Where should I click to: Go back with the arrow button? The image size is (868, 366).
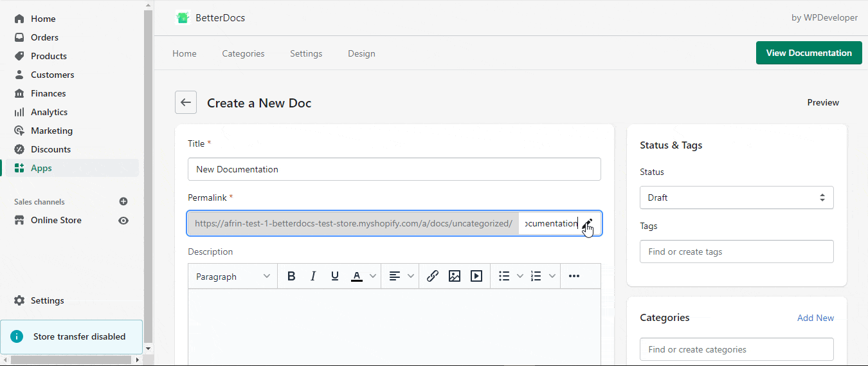(x=186, y=102)
